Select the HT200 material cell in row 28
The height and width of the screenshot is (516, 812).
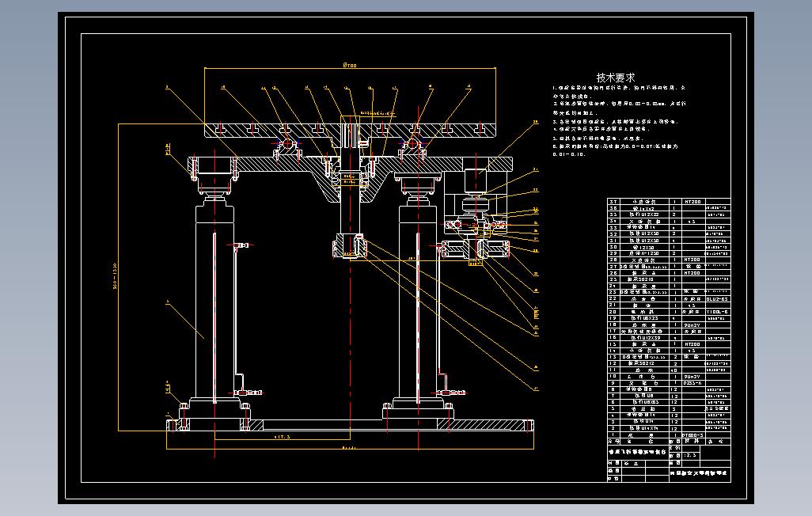click(693, 260)
